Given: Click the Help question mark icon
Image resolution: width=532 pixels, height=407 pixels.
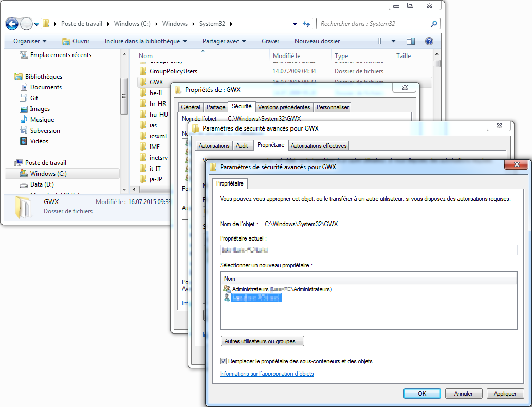Looking at the screenshot, I should click(429, 41).
